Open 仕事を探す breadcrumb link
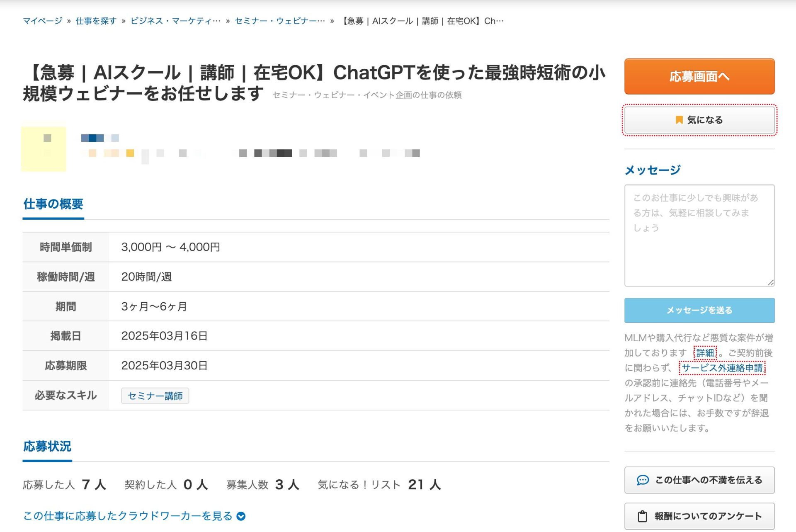Image resolution: width=796 pixels, height=532 pixels. [x=96, y=21]
